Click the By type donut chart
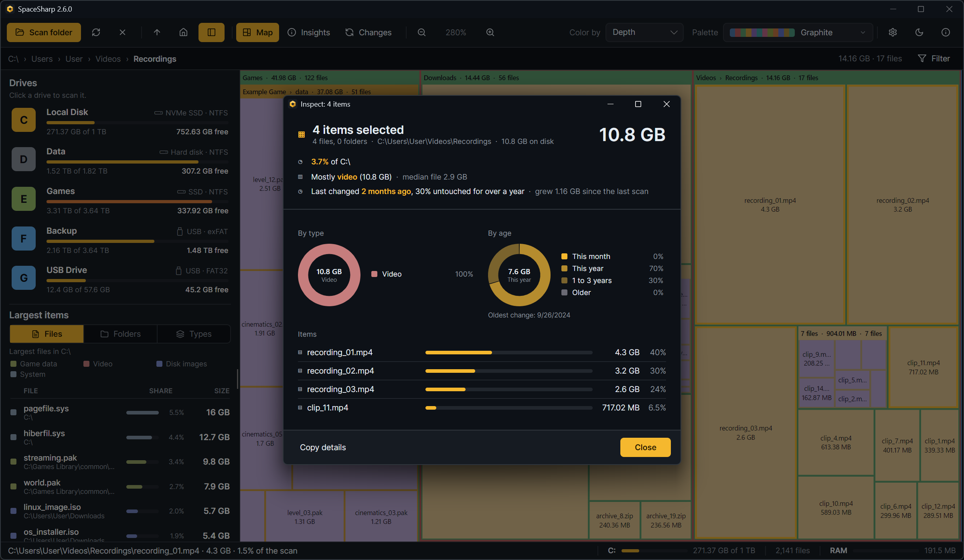964x560 pixels. [x=329, y=275]
